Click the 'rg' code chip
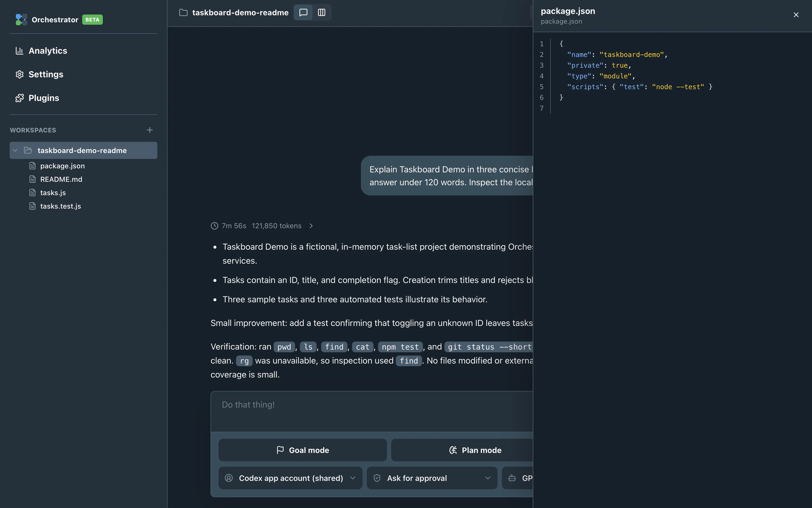This screenshot has width=812, height=508. (244, 361)
